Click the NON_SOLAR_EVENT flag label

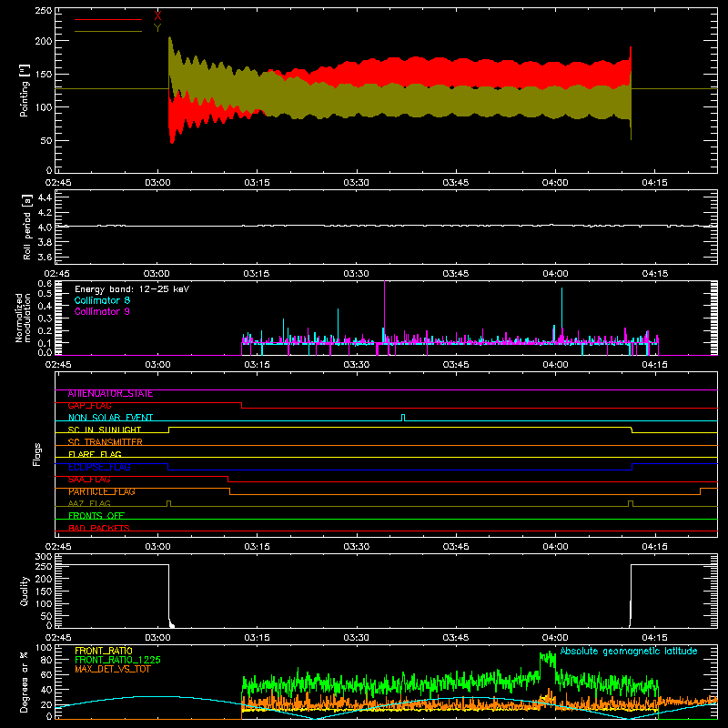tap(110, 418)
